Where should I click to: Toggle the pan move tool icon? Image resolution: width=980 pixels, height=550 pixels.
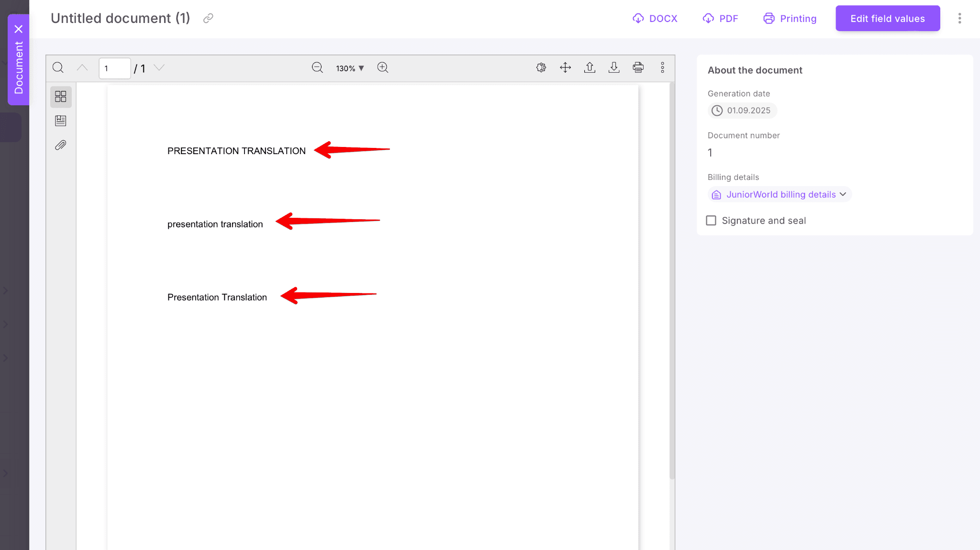[x=565, y=67]
